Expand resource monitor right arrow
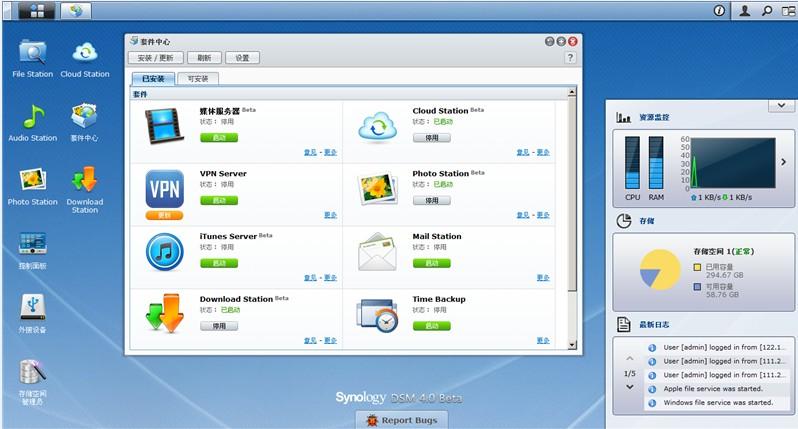798x429 pixels. [x=784, y=162]
